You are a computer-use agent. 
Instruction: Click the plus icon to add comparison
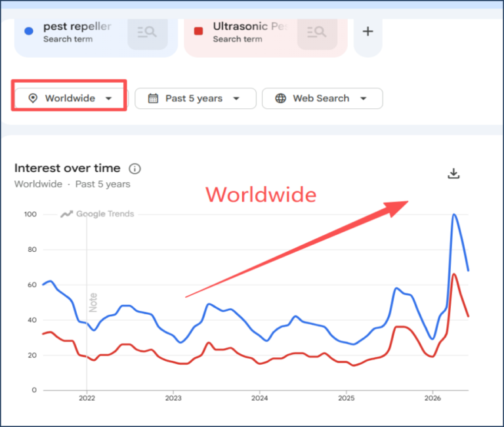click(367, 31)
